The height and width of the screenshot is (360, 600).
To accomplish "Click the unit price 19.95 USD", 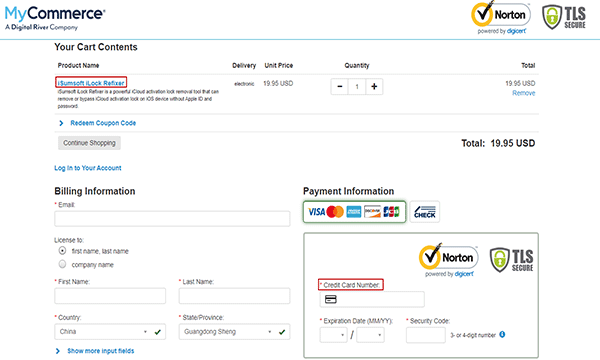I will [278, 83].
